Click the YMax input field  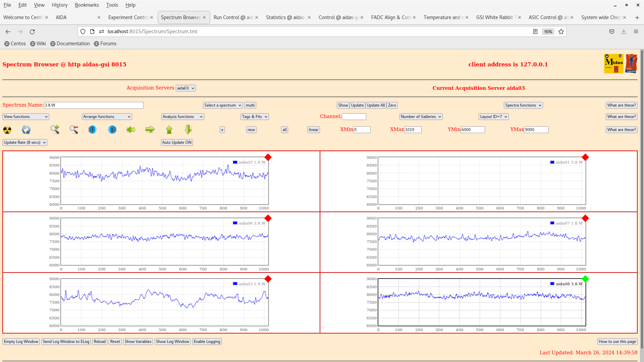click(x=536, y=130)
